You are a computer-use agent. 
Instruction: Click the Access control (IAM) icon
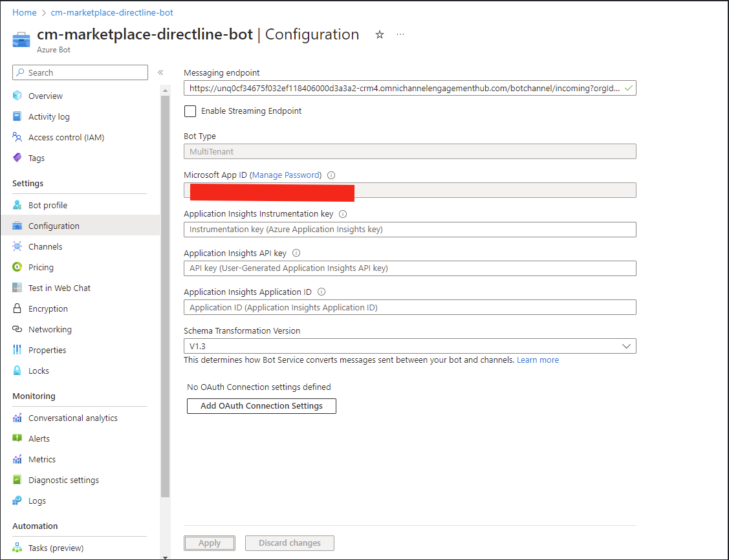coord(17,137)
